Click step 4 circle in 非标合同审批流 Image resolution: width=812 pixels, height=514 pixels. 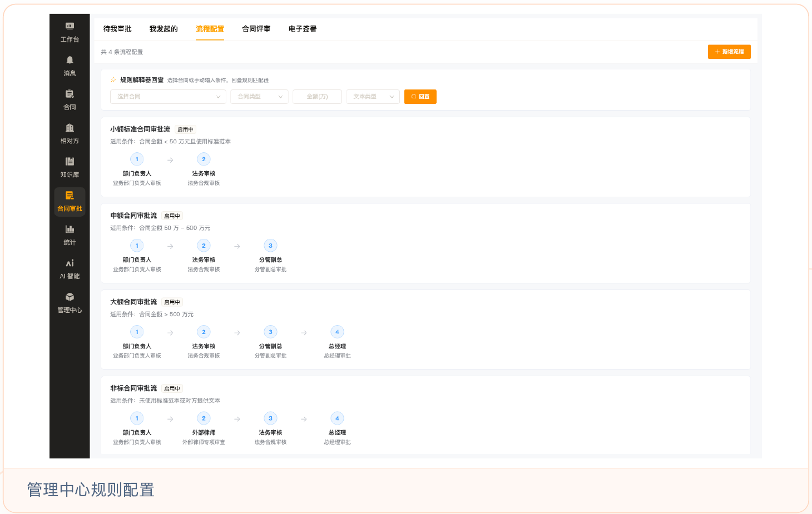(337, 418)
